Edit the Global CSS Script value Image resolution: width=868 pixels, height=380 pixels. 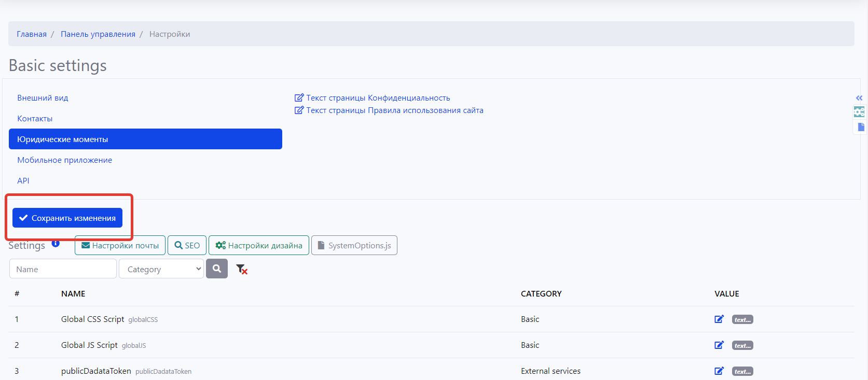pyautogui.click(x=719, y=319)
